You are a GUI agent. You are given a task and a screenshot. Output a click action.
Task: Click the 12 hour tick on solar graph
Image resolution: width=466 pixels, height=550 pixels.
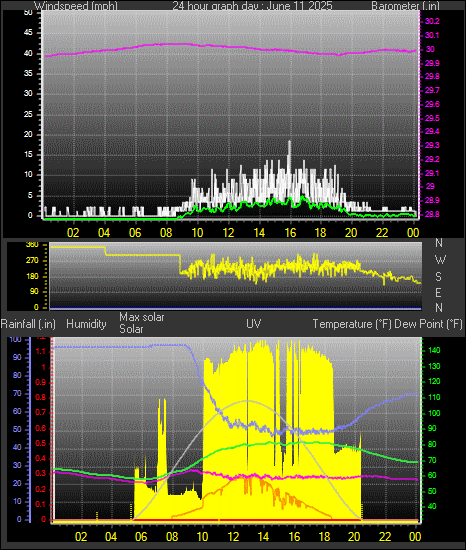tap(233, 537)
